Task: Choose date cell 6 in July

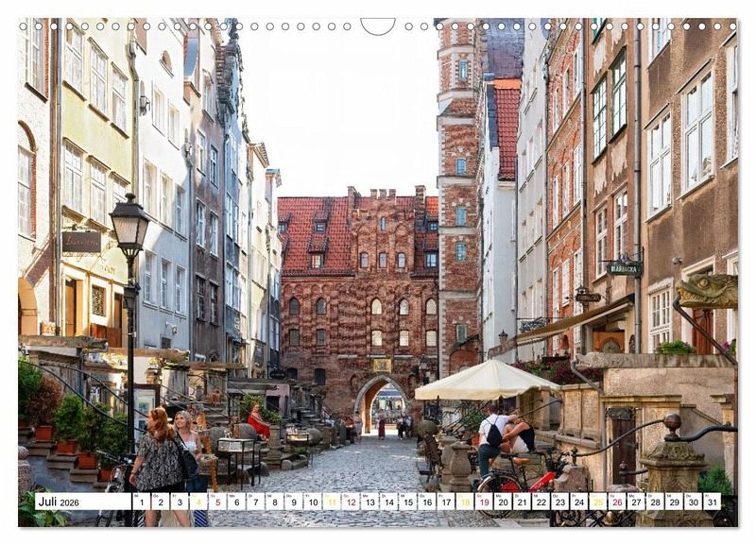Action: [x=237, y=502]
